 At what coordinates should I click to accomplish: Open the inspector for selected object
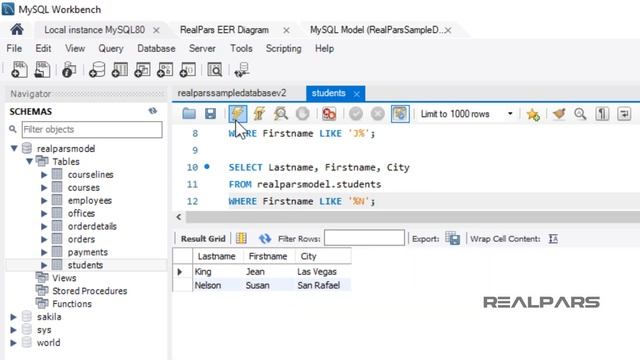69,70
